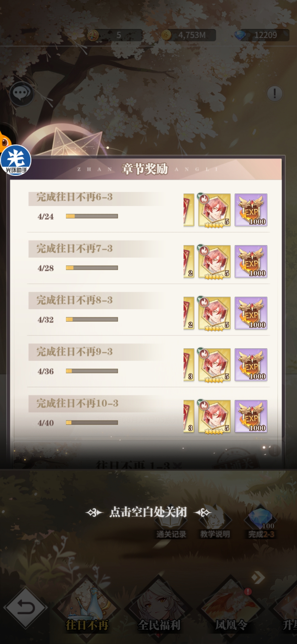Open the 光环助手 floating assistant icon
This screenshot has height=644, width=297.
16,160
